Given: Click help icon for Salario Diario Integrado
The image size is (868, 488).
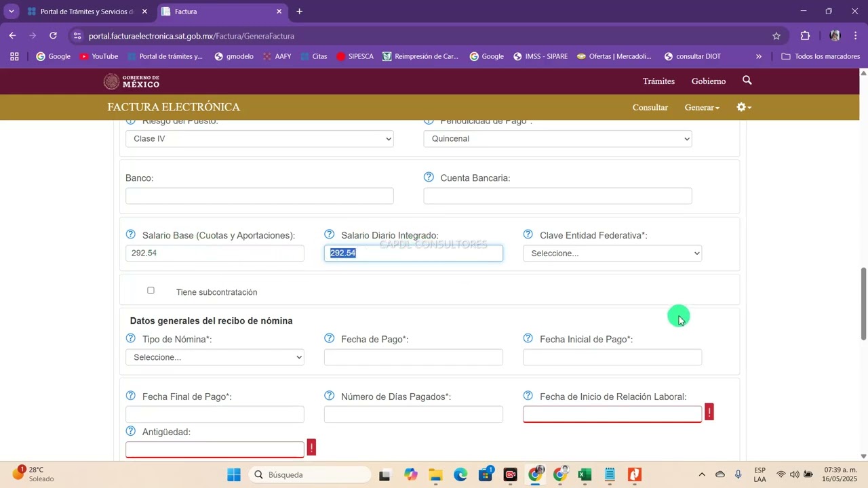Looking at the screenshot, I should click(330, 235).
